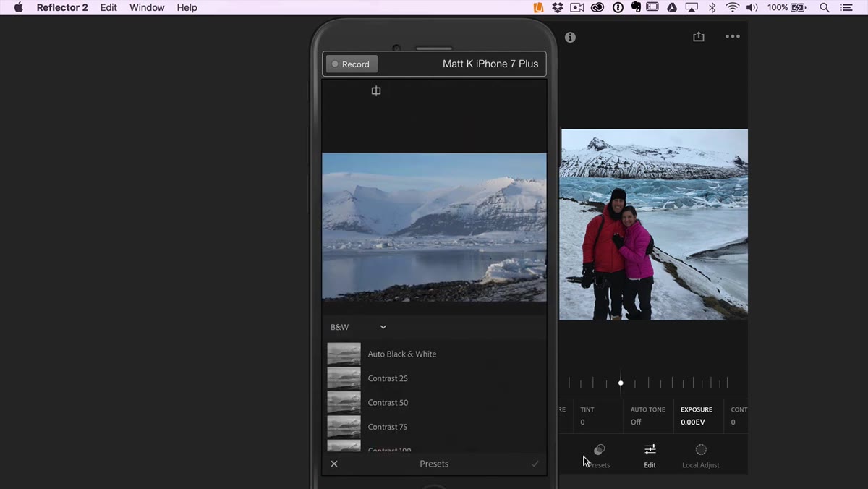The image size is (868, 489).
Task: Click the landscape photo in the phone mirror
Action: click(434, 227)
